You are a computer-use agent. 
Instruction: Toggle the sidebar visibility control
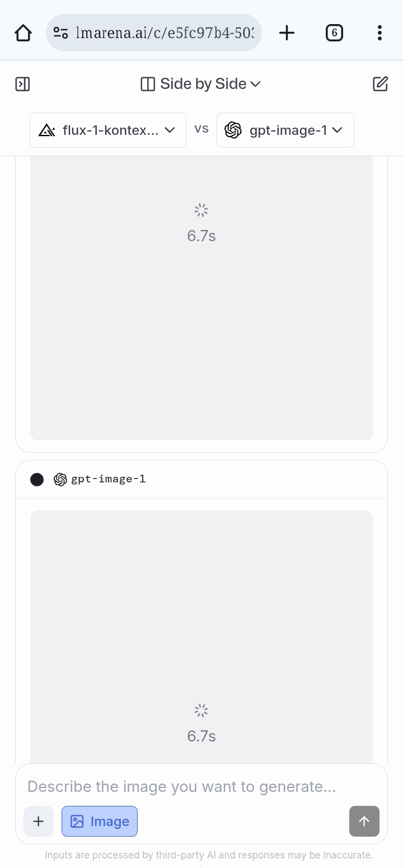click(22, 84)
